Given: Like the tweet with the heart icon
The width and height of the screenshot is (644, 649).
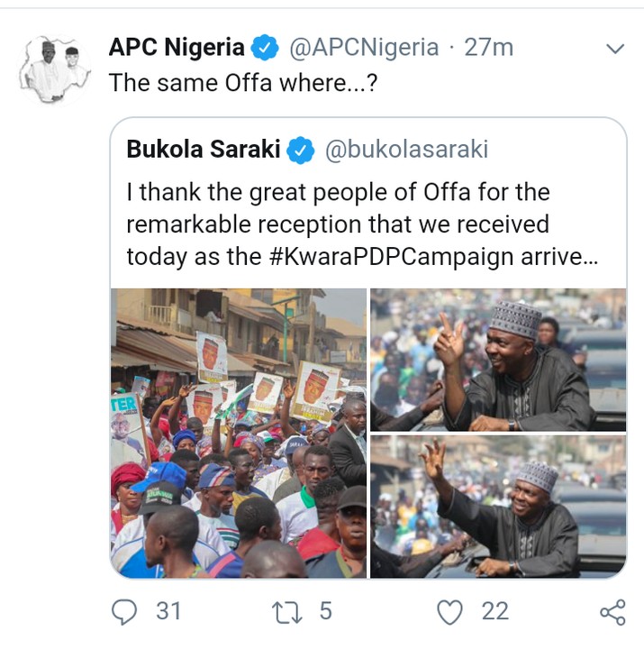Looking at the screenshot, I should coord(449,612).
